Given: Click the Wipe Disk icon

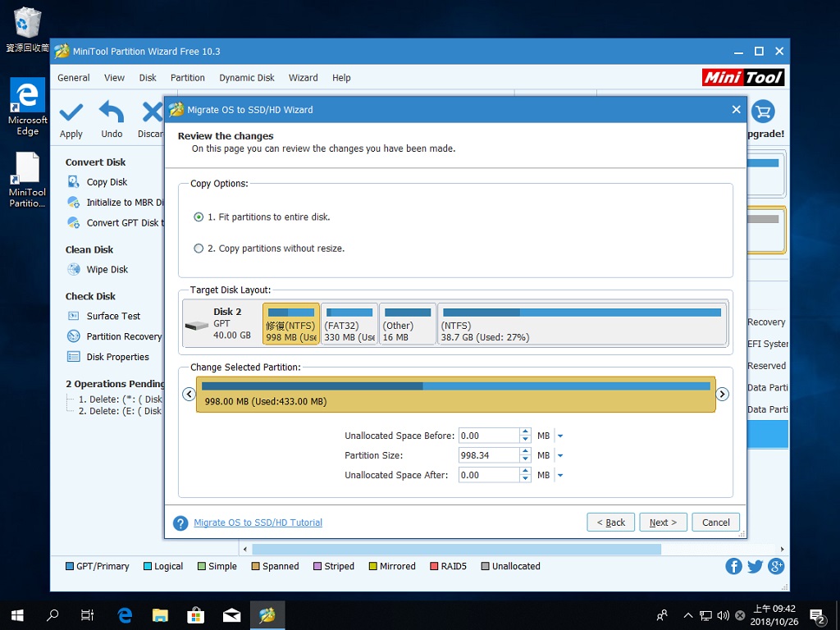Looking at the screenshot, I should 73,269.
